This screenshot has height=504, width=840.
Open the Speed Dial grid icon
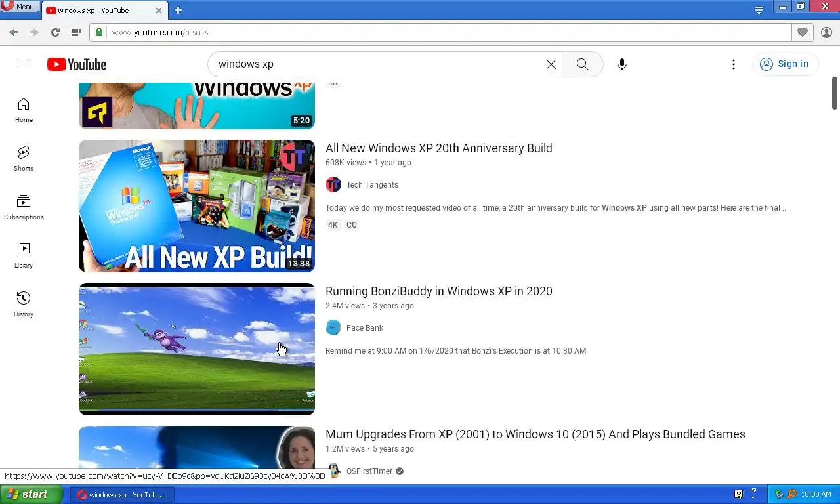(x=76, y=32)
